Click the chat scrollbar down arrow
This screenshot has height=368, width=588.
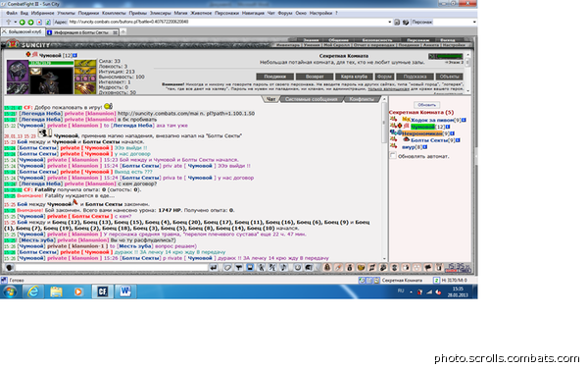click(x=383, y=259)
